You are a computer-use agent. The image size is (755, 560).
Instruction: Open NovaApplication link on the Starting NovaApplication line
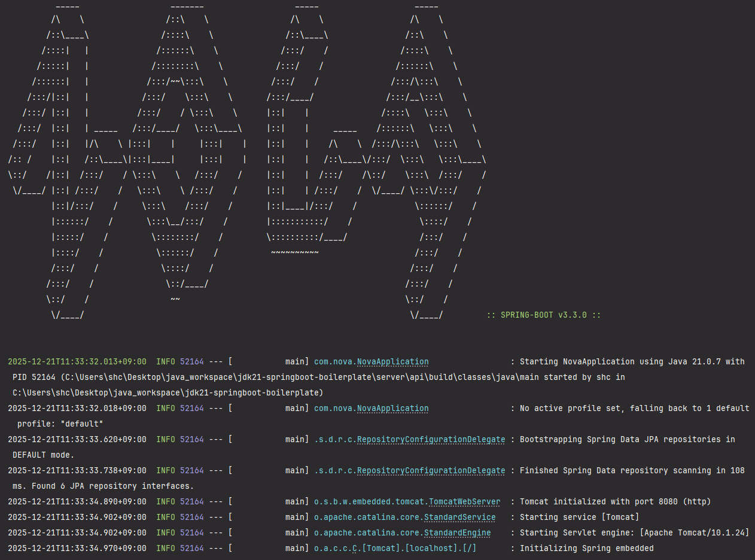(x=392, y=362)
